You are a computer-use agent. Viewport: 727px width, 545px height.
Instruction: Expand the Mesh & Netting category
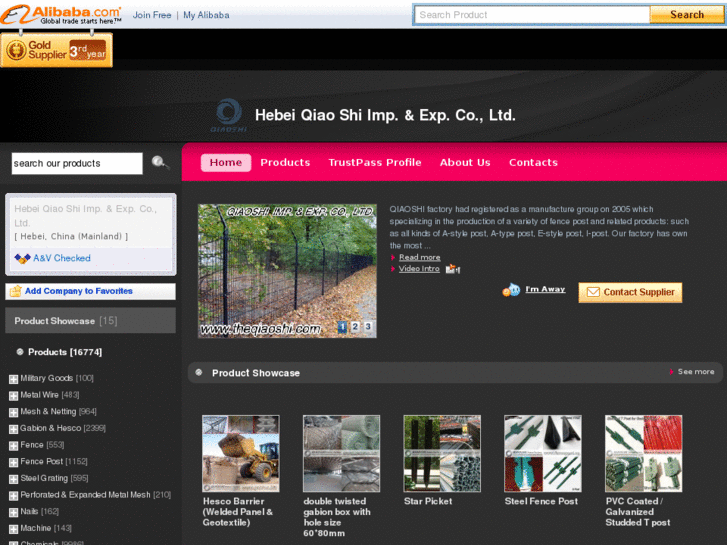[x=13, y=412]
